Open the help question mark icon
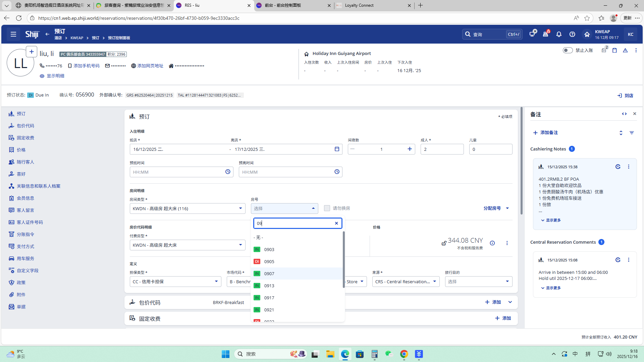The height and width of the screenshot is (362, 644). (x=572, y=34)
